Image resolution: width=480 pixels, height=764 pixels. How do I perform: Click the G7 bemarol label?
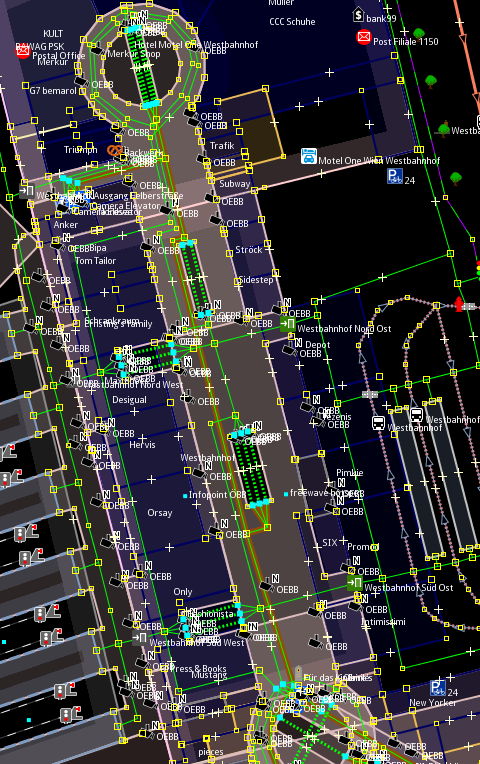point(53,91)
